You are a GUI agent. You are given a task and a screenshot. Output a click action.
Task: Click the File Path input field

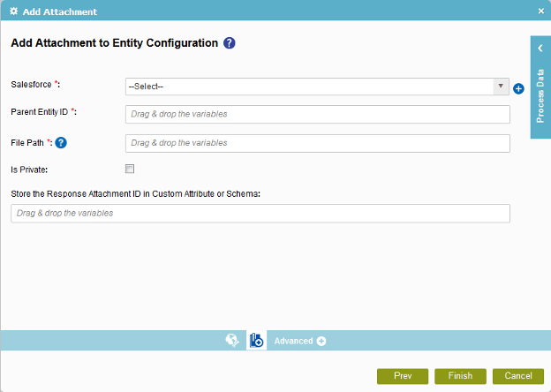(x=317, y=143)
